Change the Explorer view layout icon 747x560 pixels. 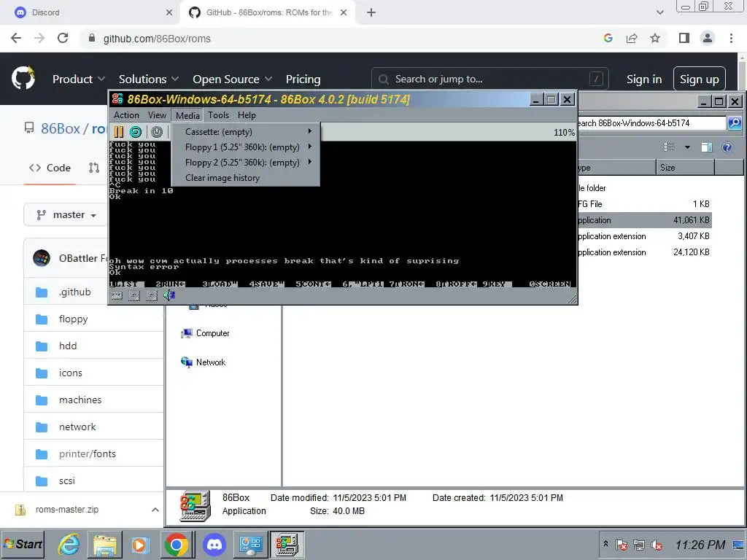point(670,147)
